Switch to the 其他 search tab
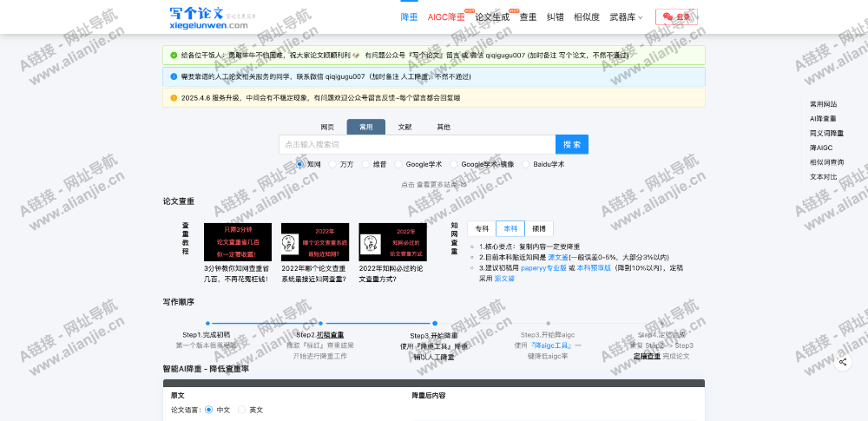Image resolution: width=868 pixels, height=421 pixels. click(444, 127)
